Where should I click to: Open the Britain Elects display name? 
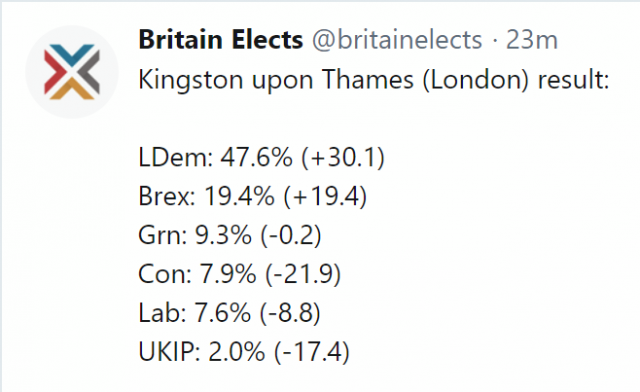click(x=221, y=40)
